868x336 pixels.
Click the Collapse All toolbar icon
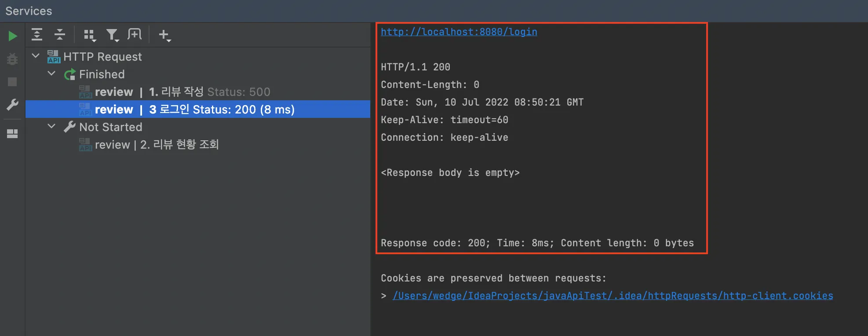[x=60, y=34]
